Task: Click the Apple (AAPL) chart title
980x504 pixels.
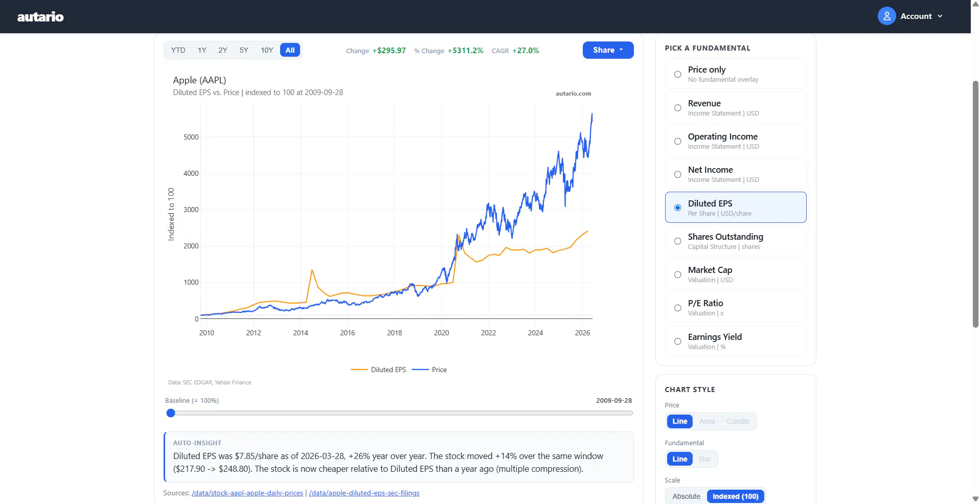Action: coord(199,80)
